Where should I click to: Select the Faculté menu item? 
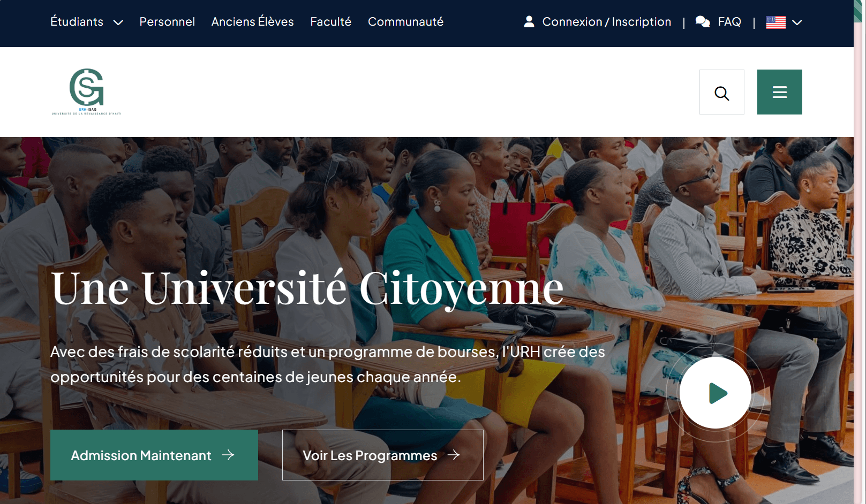pos(330,22)
